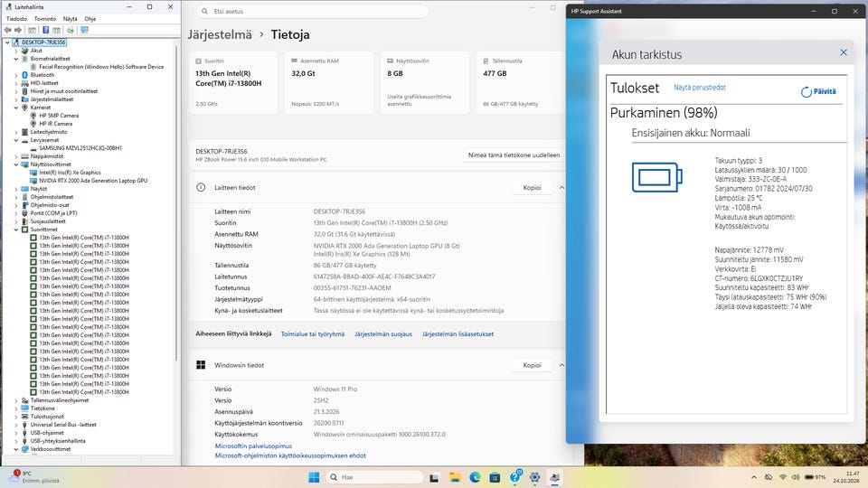Image resolution: width=868 pixels, height=488 pixels.
Task: Collapse the Laitteen tiedot section chevron
Action: click(561, 188)
